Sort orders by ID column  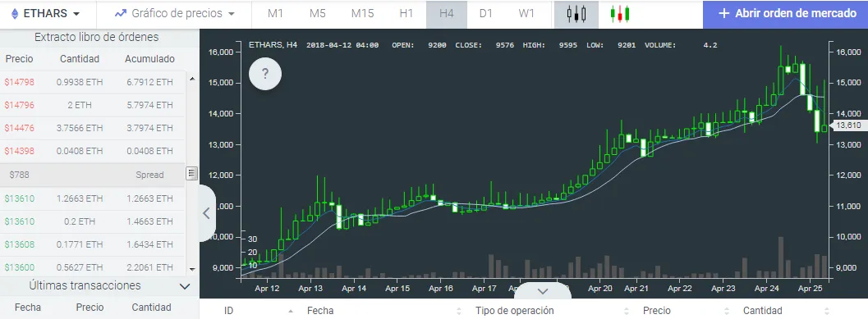coord(228,311)
